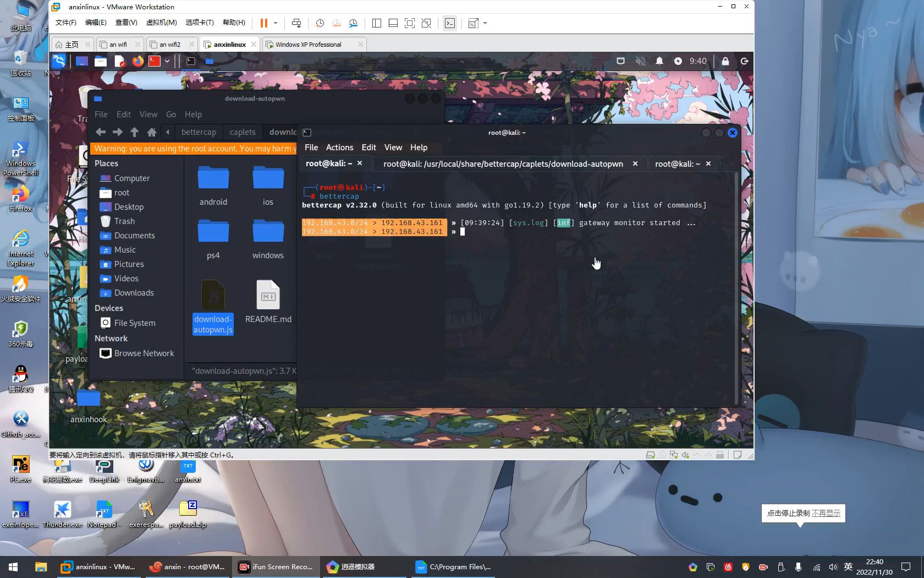Select the README.md file

[x=268, y=302]
